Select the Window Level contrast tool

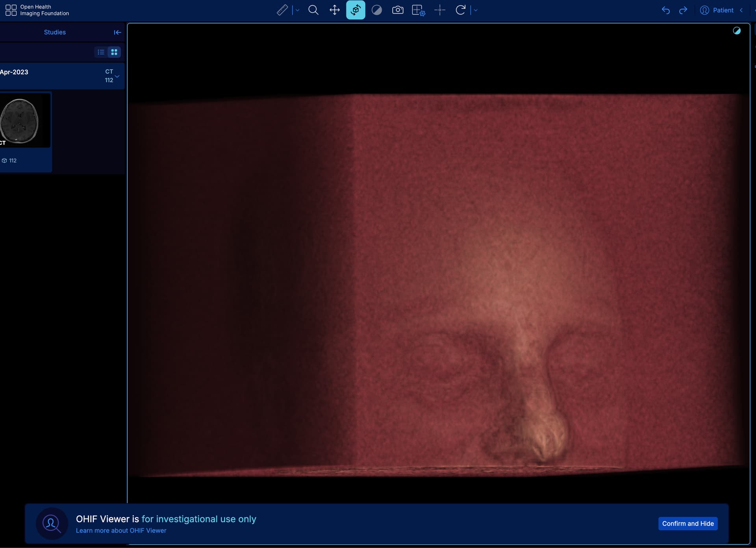click(x=377, y=10)
